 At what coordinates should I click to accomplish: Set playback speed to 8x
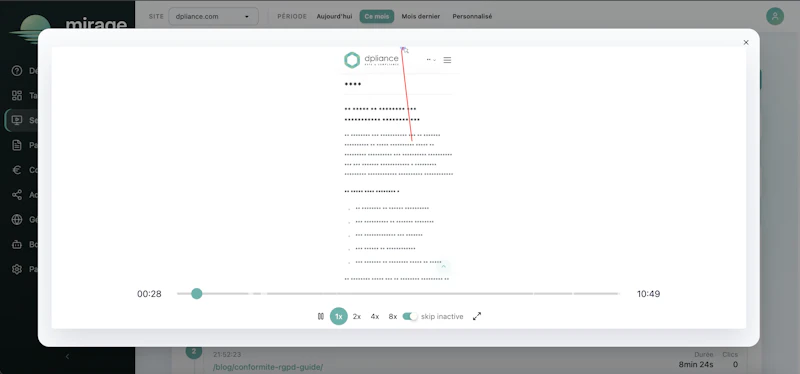pyautogui.click(x=392, y=316)
